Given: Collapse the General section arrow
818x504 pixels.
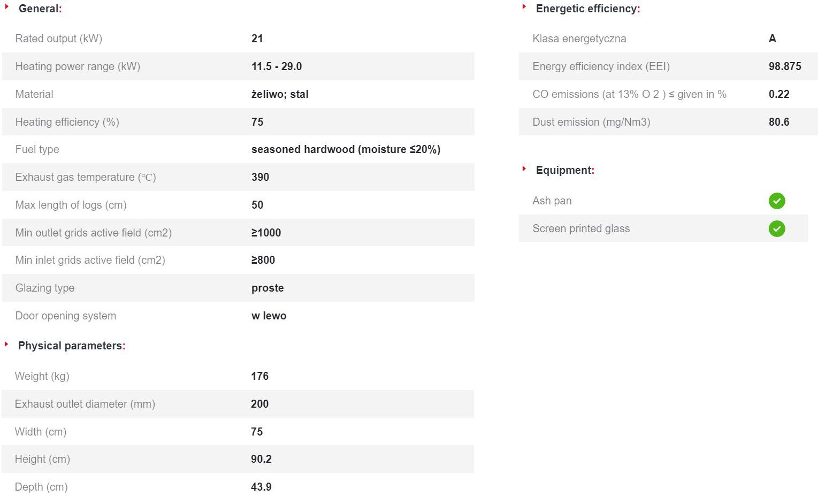Looking at the screenshot, I should tap(7, 7).
